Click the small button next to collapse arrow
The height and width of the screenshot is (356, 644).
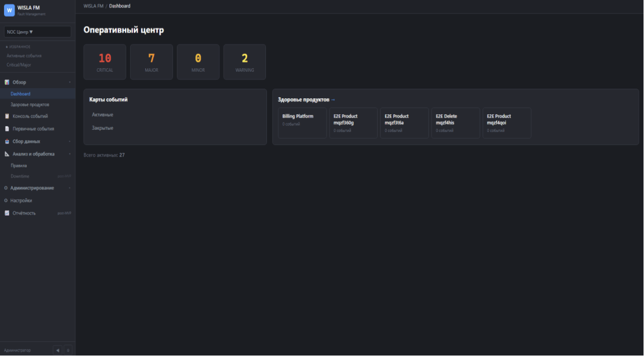point(69,350)
